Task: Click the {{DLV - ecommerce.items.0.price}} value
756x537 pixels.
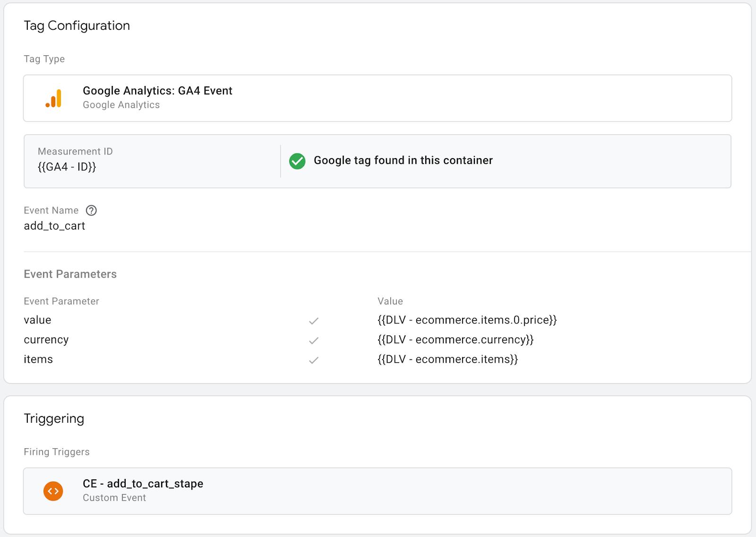Action: click(467, 320)
